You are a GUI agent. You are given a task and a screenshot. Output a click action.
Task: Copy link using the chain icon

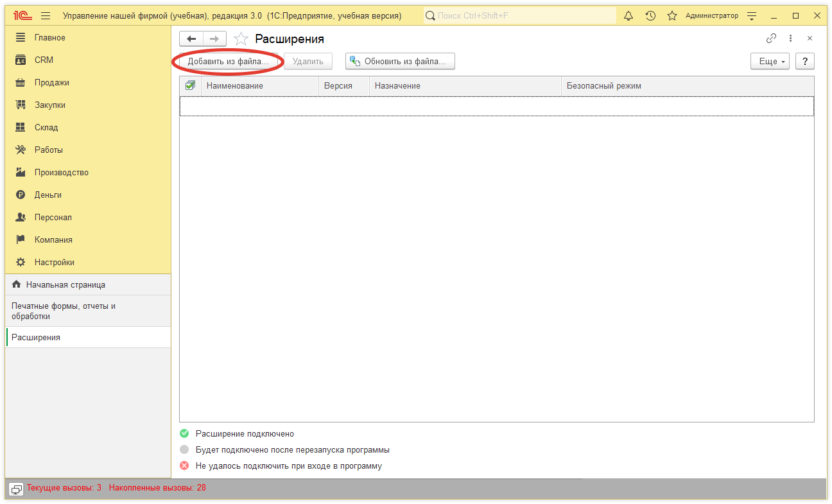point(771,39)
